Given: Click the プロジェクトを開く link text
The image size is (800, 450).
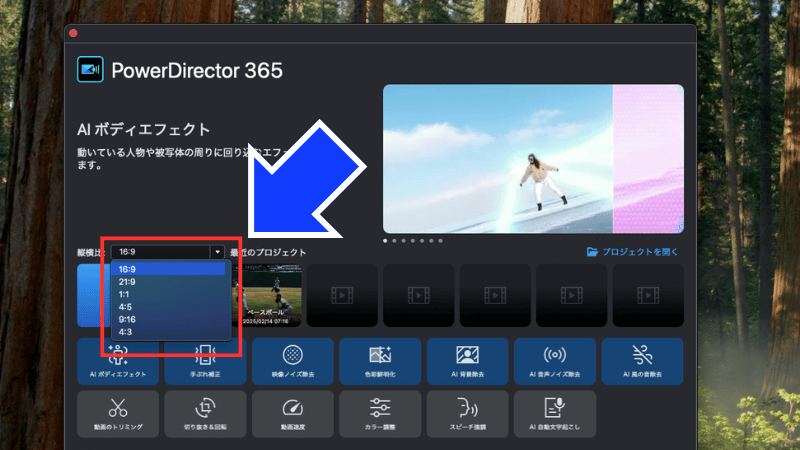Looking at the screenshot, I should coord(640,252).
